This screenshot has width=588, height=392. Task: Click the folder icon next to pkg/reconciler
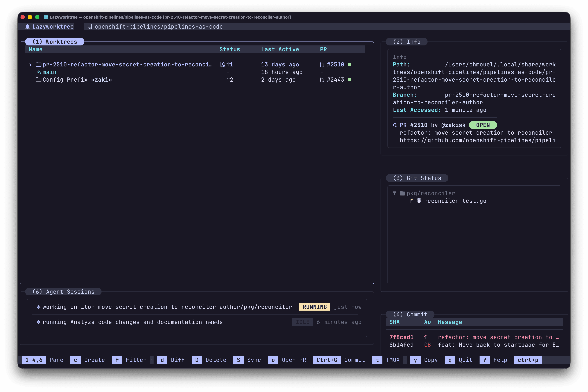click(402, 193)
